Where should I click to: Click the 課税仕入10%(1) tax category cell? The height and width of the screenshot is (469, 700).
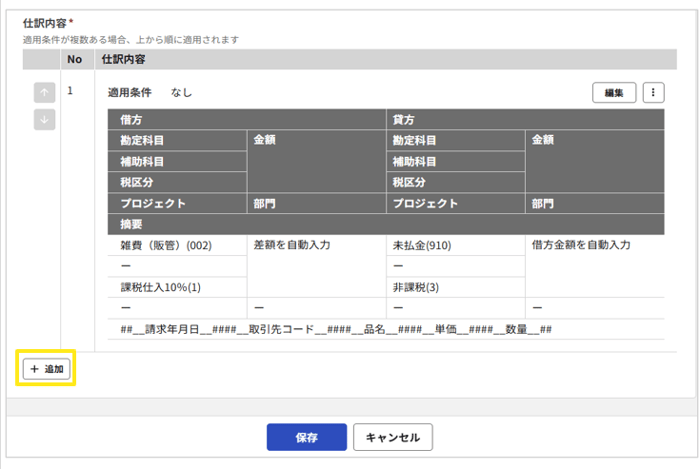coord(161,287)
